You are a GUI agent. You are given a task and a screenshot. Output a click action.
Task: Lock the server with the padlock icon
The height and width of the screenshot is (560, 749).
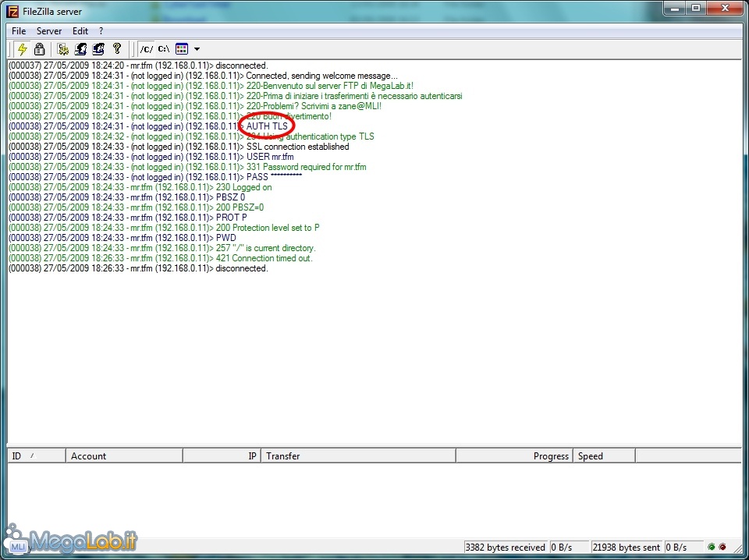[x=40, y=48]
